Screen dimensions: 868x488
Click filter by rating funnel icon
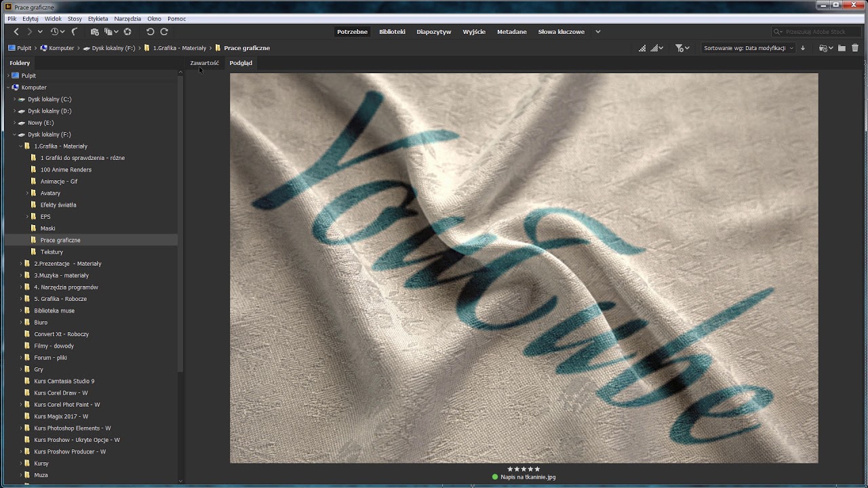click(x=682, y=48)
